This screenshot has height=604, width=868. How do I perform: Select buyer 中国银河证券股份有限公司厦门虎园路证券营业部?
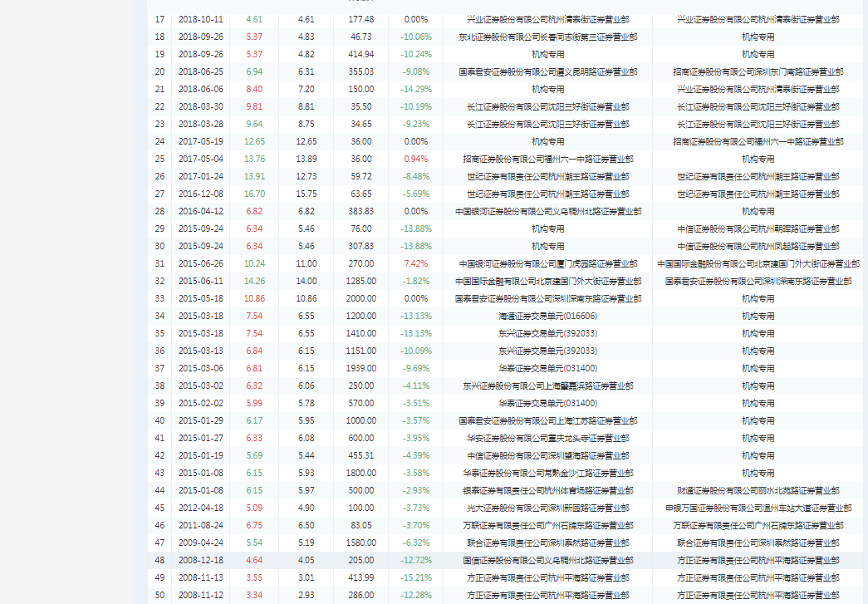coord(547,263)
